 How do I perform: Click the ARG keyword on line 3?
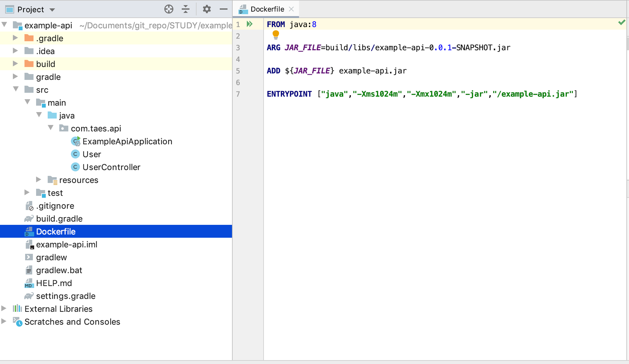click(x=274, y=48)
